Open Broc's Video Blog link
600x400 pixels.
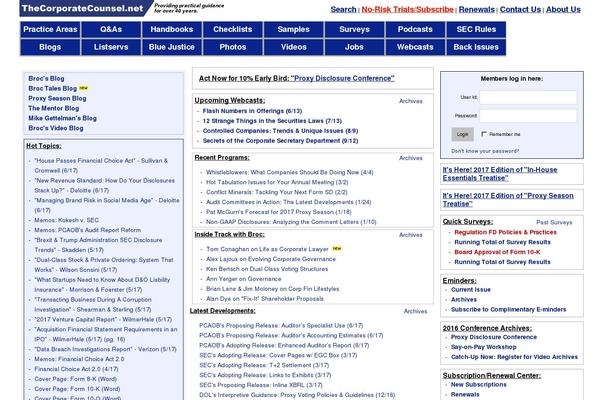point(56,128)
